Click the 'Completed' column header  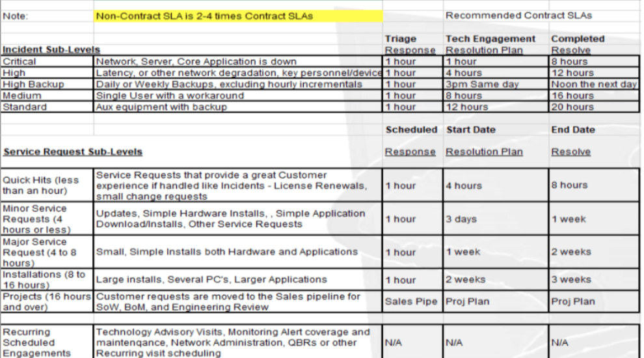pyautogui.click(x=578, y=38)
